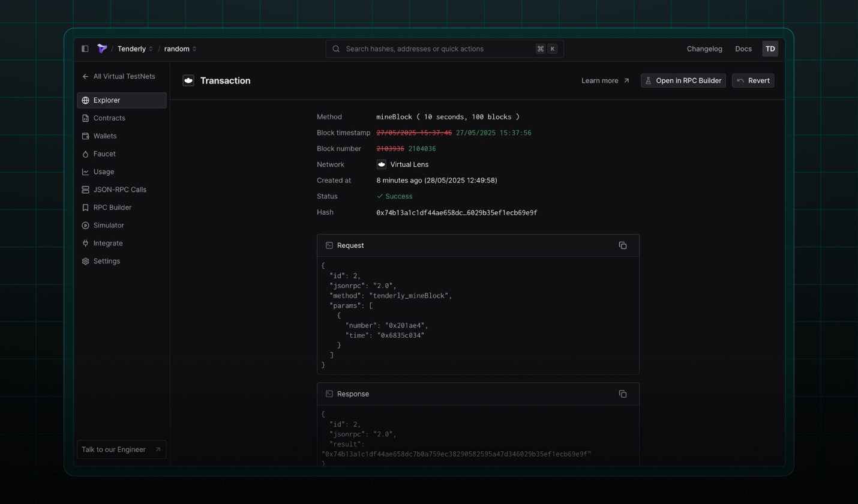Open the Docs link
The width and height of the screenshot is (858, 504).
pyautogui.click(x=743, y=49)
